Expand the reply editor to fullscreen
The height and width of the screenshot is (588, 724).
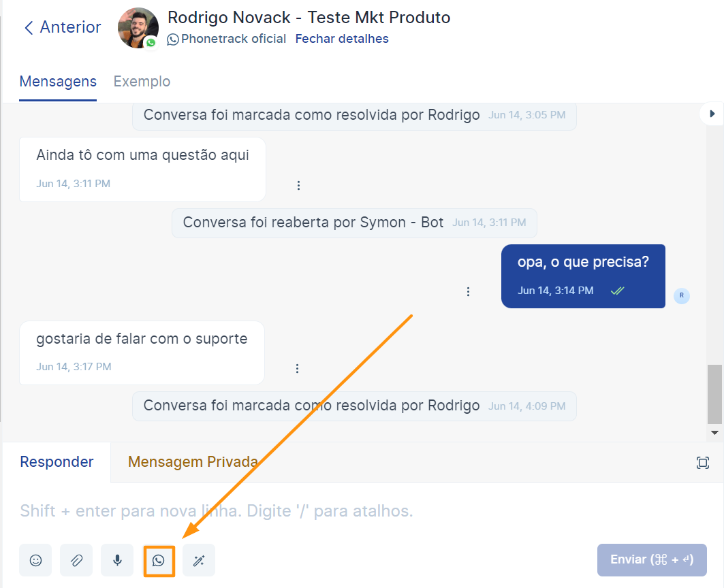click(x=703, y=463)
